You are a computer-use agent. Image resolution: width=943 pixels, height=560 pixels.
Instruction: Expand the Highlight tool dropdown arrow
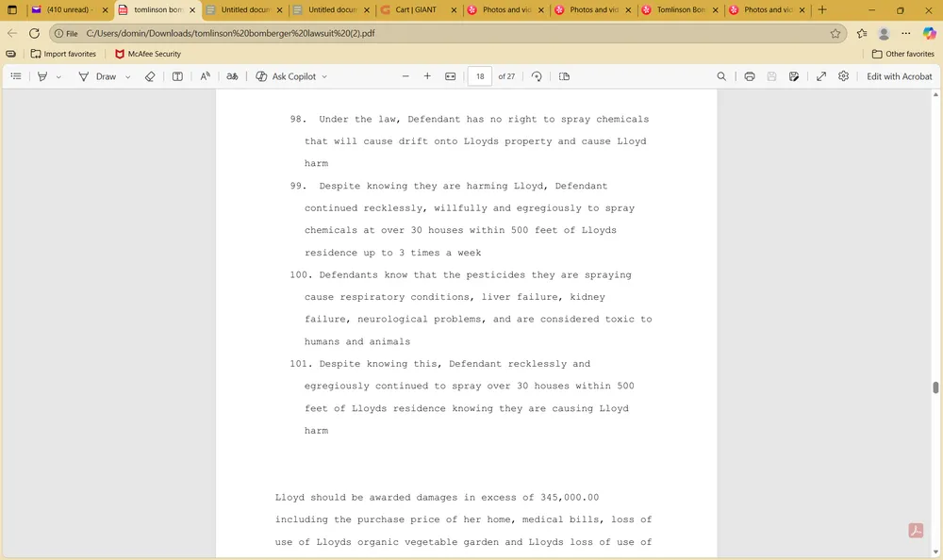point(58,76)
